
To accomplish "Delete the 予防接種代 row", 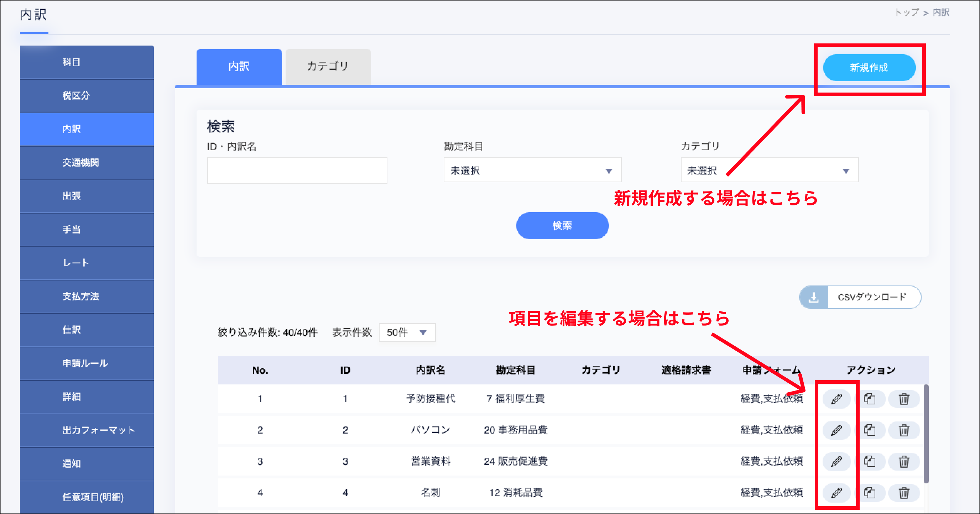I will tap(904, 399).
